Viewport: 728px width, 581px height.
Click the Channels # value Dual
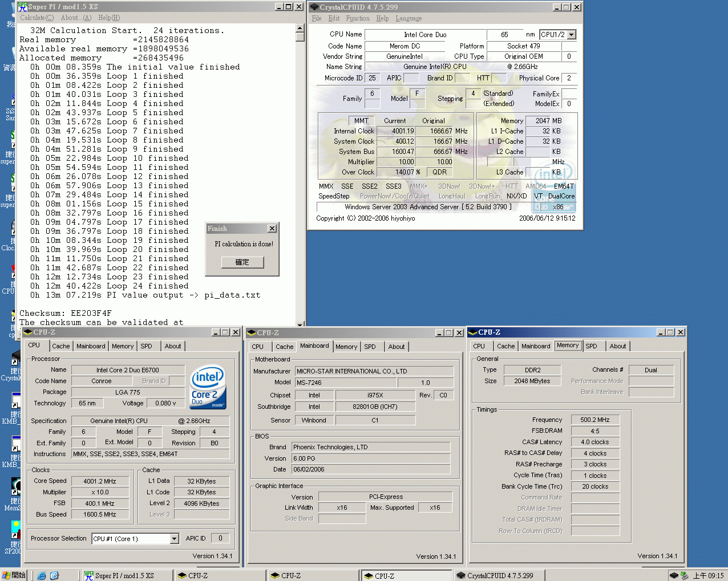tap(651, 370)
